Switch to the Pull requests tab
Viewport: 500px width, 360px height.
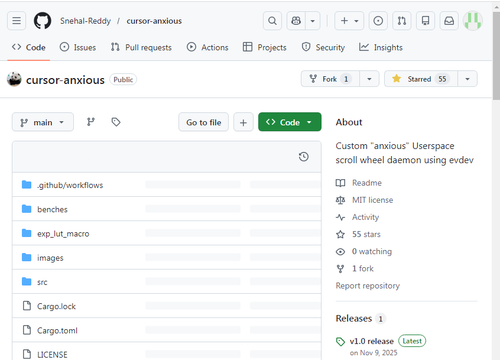click(x=141, y=47)
